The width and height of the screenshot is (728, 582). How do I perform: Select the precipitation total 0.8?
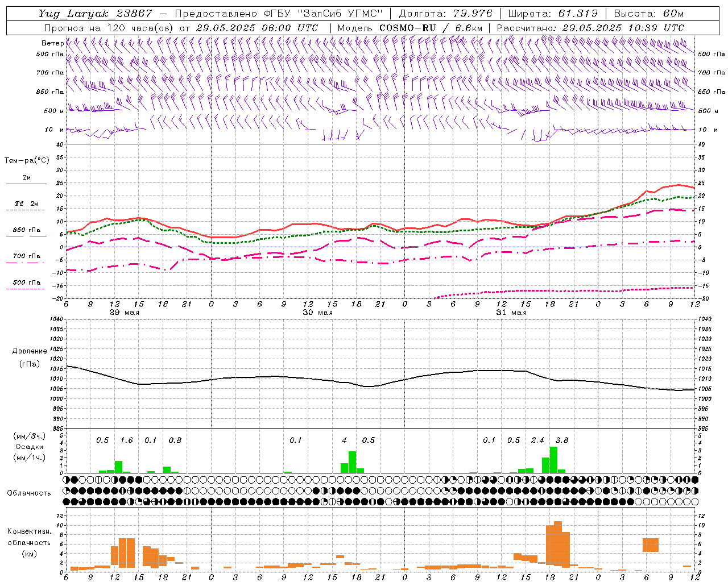coord(175,440)
